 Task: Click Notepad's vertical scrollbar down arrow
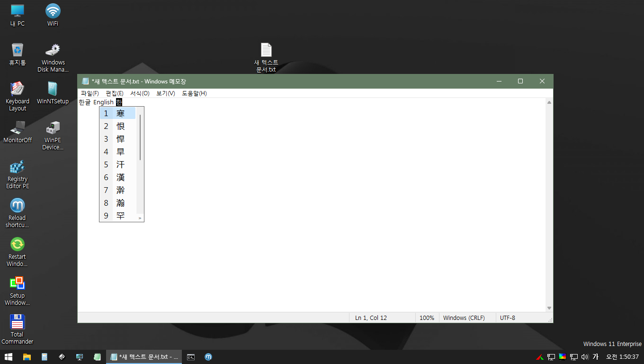(x=549, y=308)
